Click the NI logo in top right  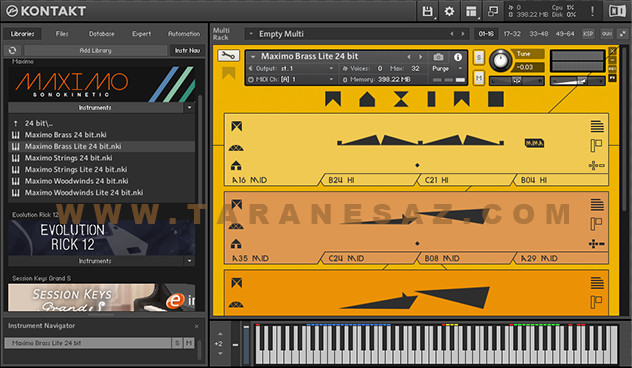(x=617, y=11)
